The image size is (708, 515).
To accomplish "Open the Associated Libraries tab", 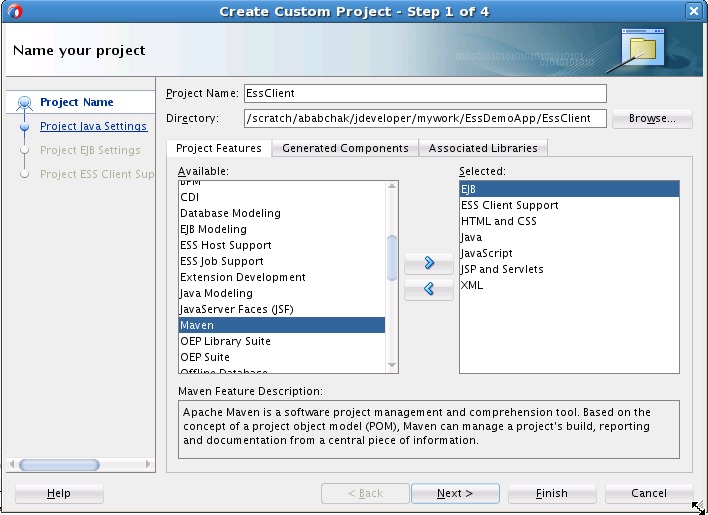I will point(483,148).
